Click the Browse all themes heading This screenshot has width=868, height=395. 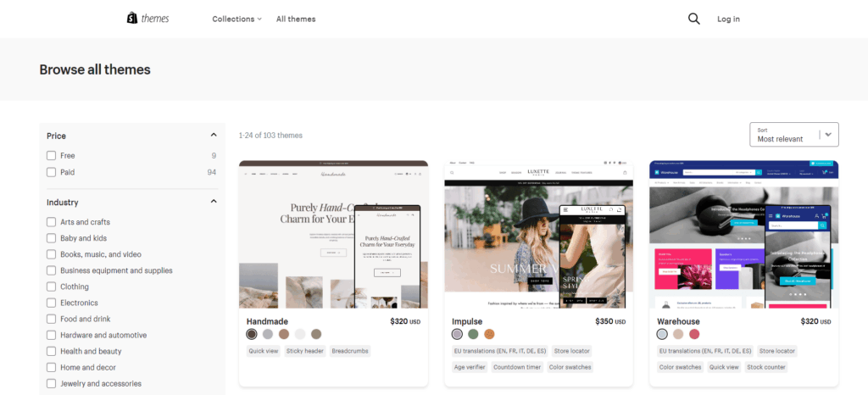pos(95,70)
